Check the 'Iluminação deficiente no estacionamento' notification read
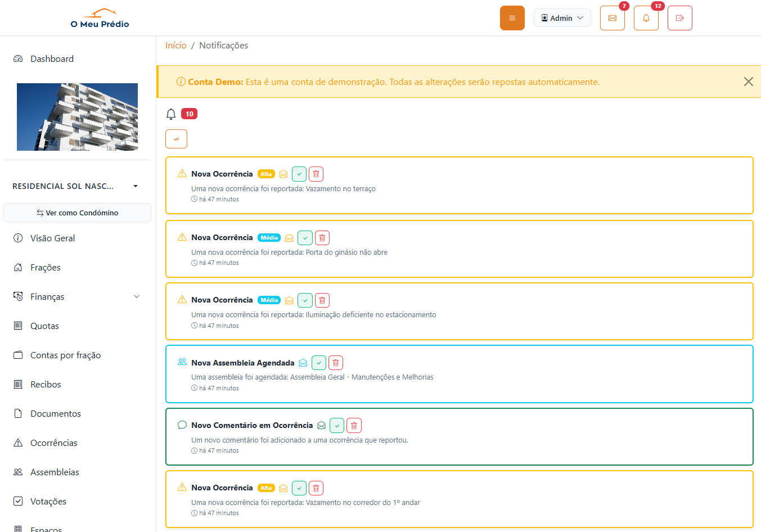Screen dimensions: 761x532 click(305, 300)
